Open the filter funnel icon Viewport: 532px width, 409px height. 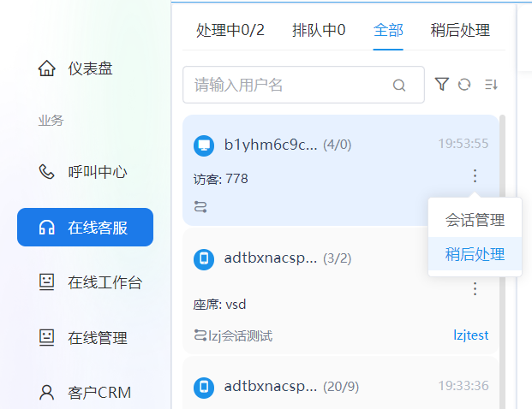pyautogui.click(x=442, y=85)
